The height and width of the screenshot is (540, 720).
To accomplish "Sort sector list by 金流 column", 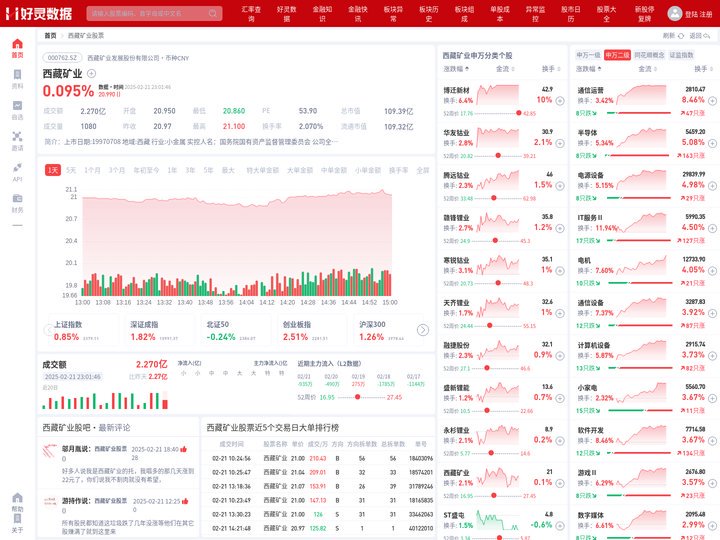I will (647, 69).
